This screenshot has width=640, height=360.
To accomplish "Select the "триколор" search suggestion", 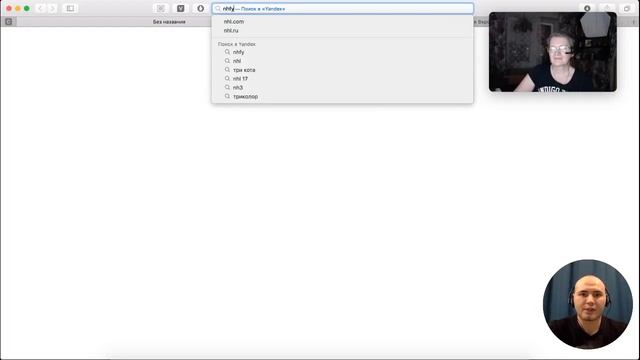I will 342,96.
